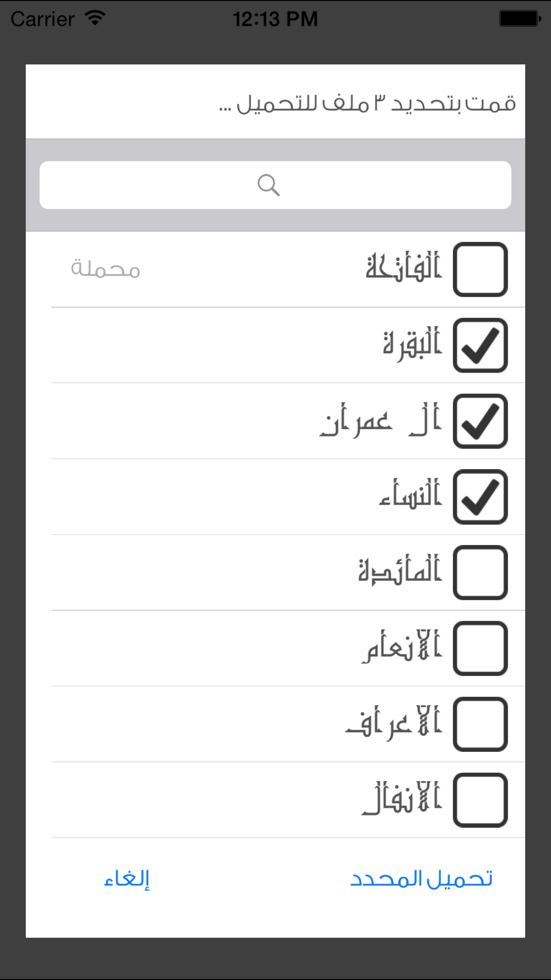551x980 pixels.
Task: Deselect the النساء checkbox
Action: point(480,497)
